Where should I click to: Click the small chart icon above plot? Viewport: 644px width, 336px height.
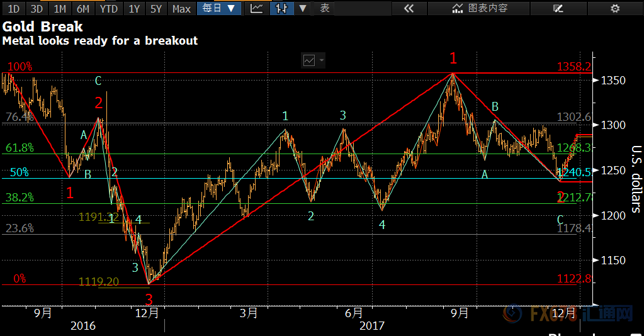pos(309,60)
